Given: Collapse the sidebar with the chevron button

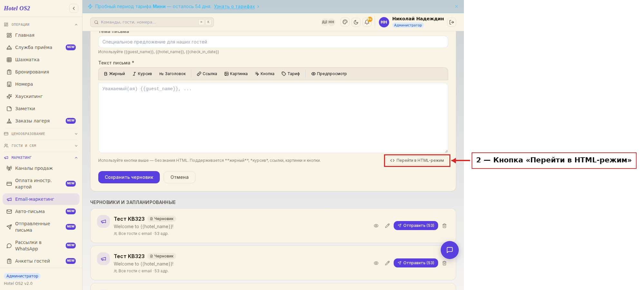Looking at the screenshot, I should point(74,8).
